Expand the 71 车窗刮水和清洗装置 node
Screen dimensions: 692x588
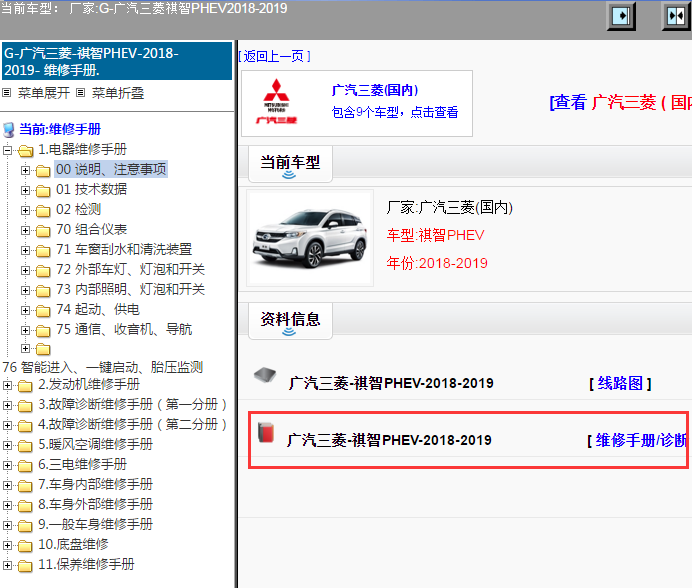(x=25, y=250)
